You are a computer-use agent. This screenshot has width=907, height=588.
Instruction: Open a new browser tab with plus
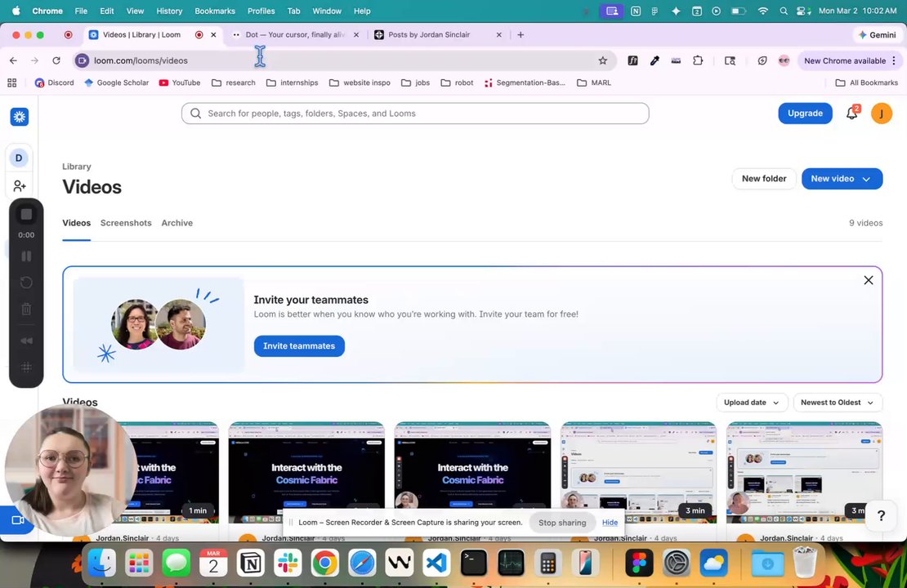[x=521, y=34]
